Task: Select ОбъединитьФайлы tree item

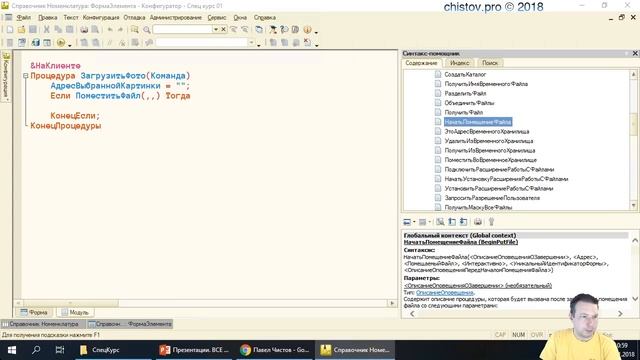Action: 469,103
